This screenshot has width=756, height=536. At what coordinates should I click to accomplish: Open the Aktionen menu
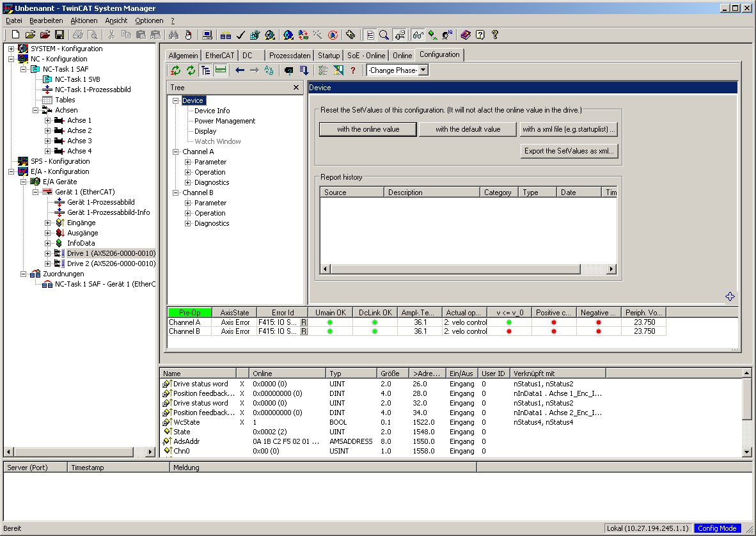tap(84, 20)
